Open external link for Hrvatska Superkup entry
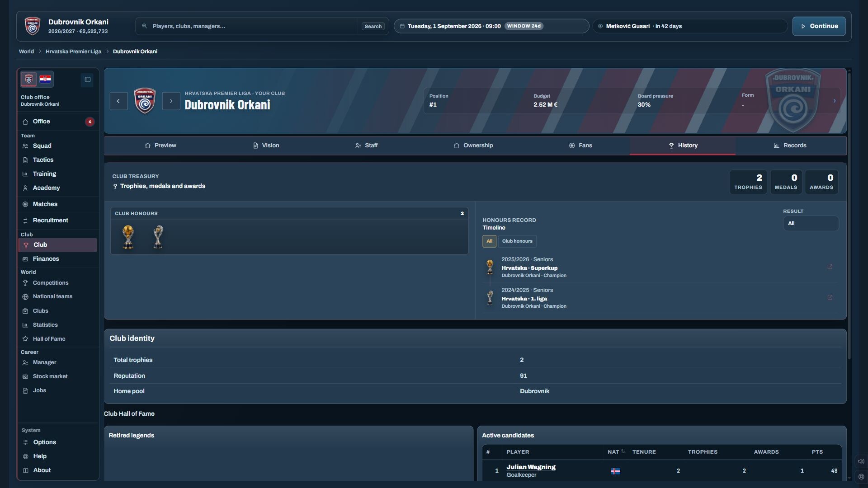This screenshot has height=488, width=868. tap(830, 267)
